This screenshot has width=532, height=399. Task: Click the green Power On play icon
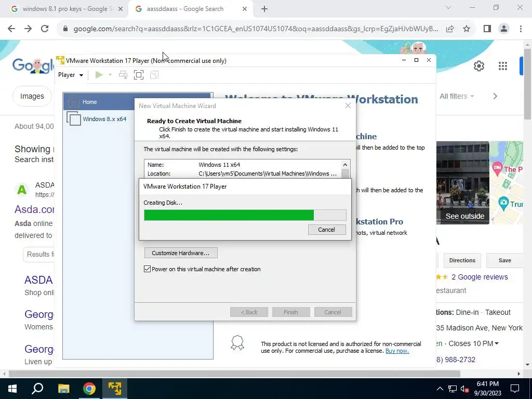tap(99, 75)
